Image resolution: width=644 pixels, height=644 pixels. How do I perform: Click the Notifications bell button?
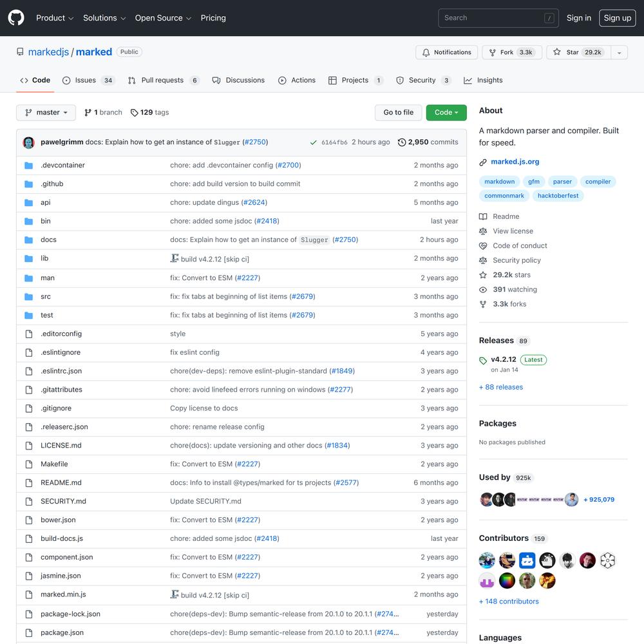coord(446,52)
